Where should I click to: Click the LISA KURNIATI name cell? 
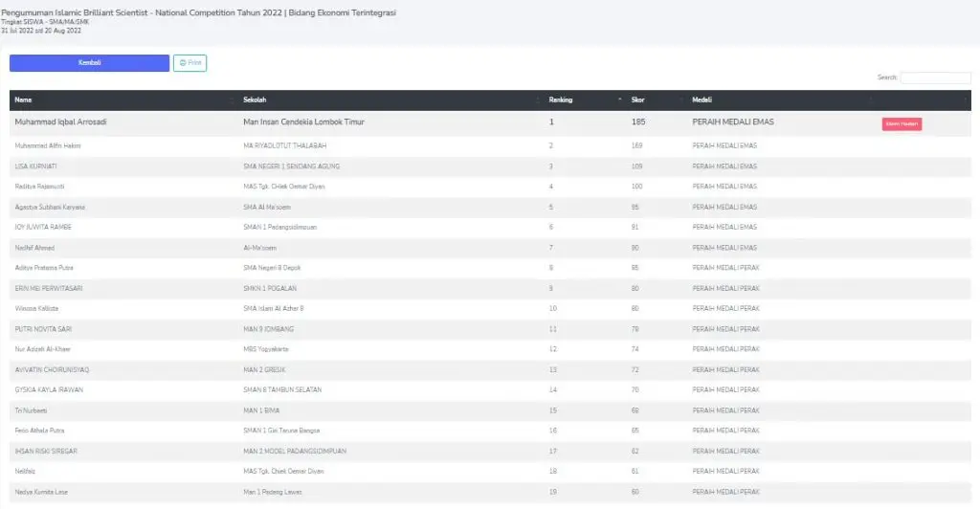pos(35,166)
